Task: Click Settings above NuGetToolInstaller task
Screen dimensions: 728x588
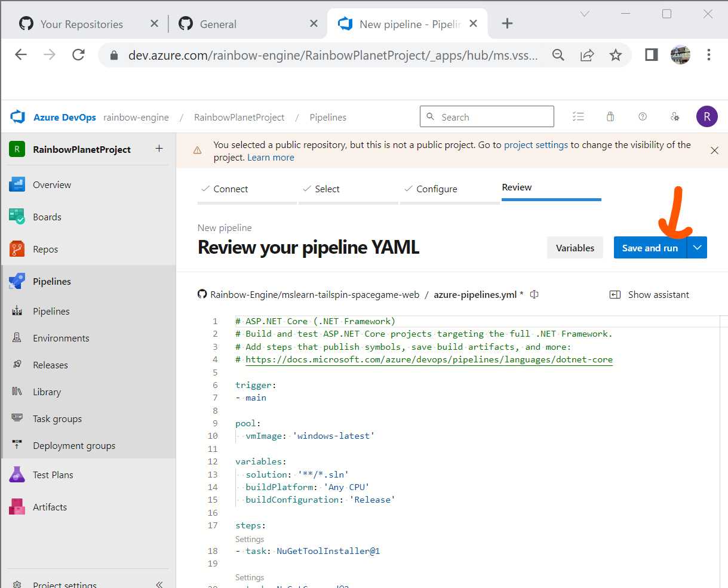Action: point(250,539)
